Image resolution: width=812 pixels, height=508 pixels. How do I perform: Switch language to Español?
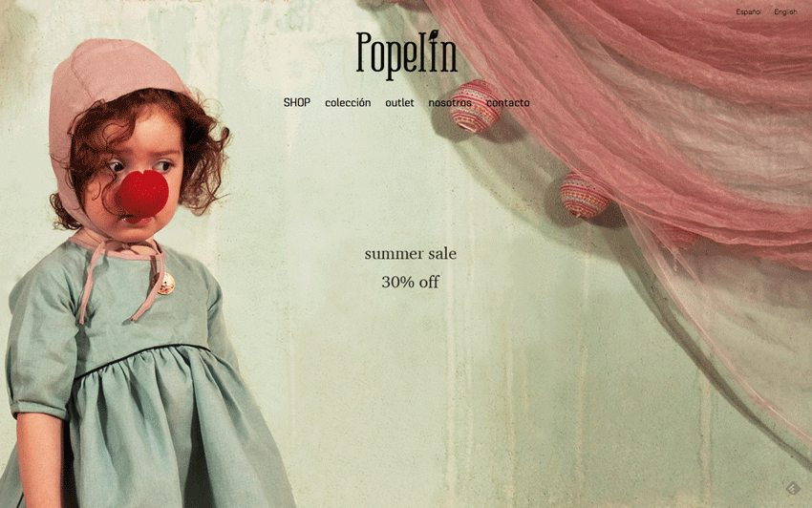point(748,11)
